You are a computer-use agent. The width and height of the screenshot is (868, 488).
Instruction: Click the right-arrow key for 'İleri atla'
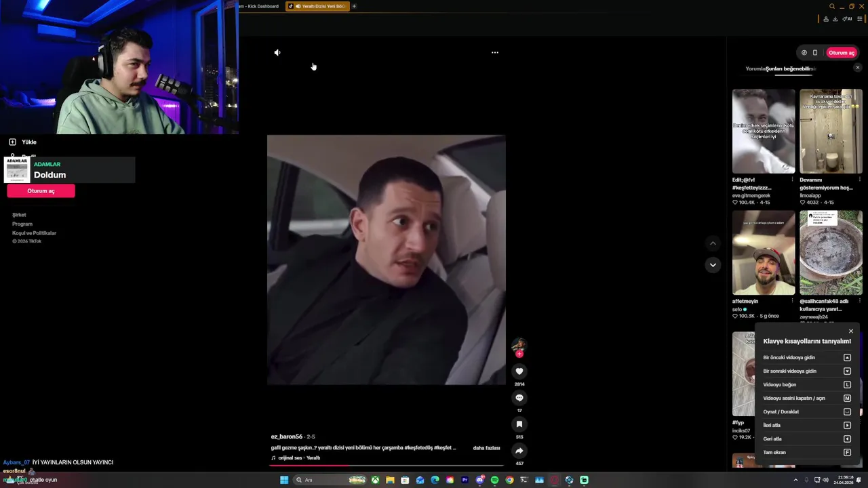point(847,426)
